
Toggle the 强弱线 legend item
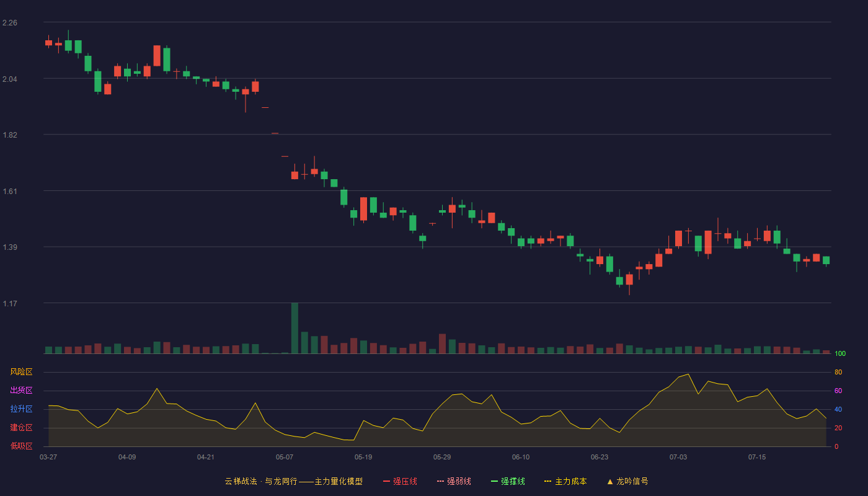(454, 481)
